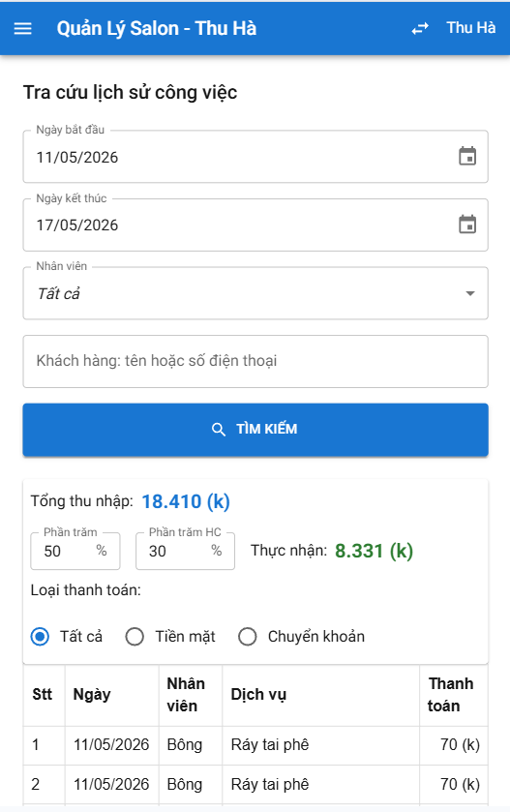Click the TÌM KIẾM search button
The height and width of the screenshot is (812, 510).
tap(255, 430)
